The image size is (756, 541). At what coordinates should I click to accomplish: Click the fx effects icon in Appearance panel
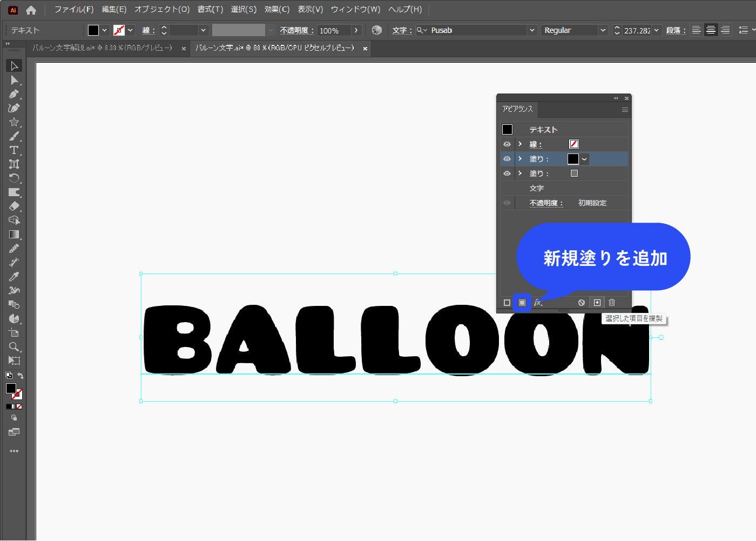pos(537,303)
